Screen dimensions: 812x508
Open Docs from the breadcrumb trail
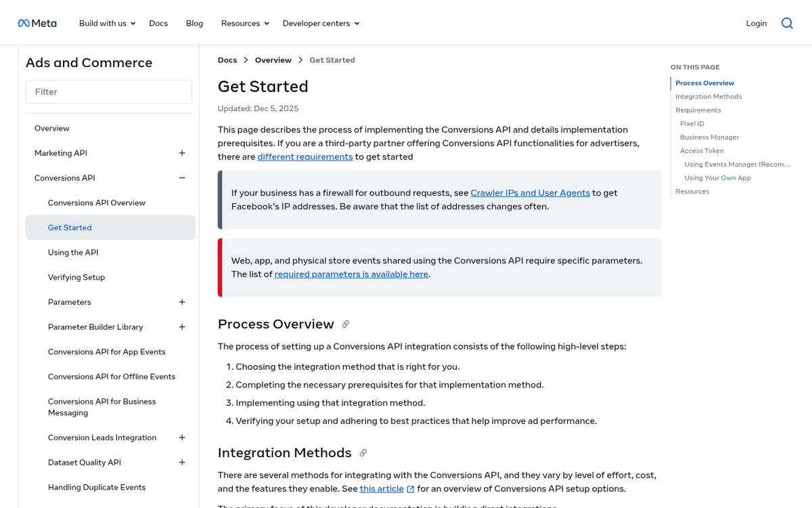(227, 60)
